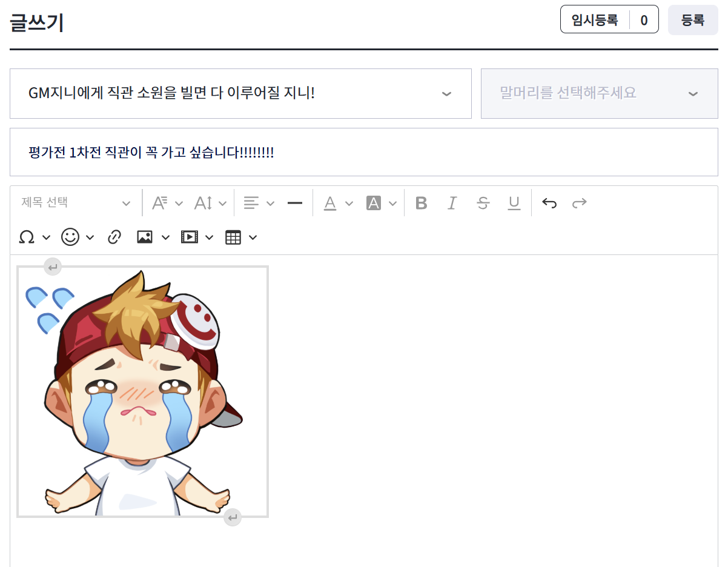
Task: Insert a hyperlink with link icon
Action: pos(114,237)
